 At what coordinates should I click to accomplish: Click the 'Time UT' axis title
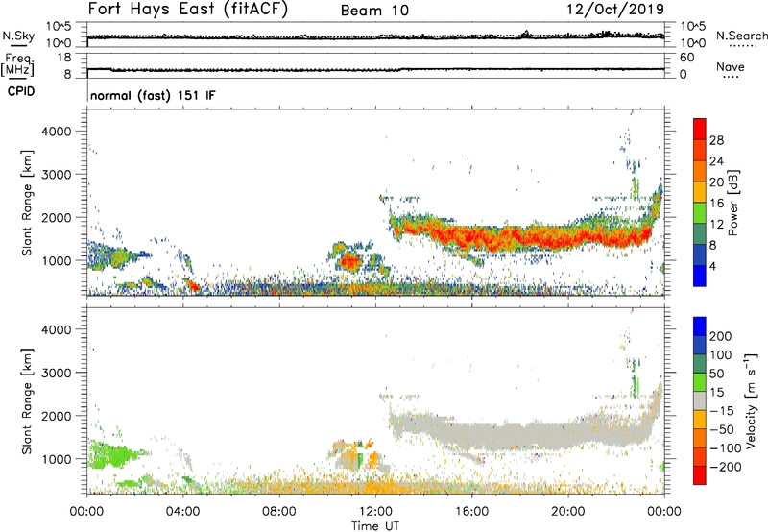(375, 526)
